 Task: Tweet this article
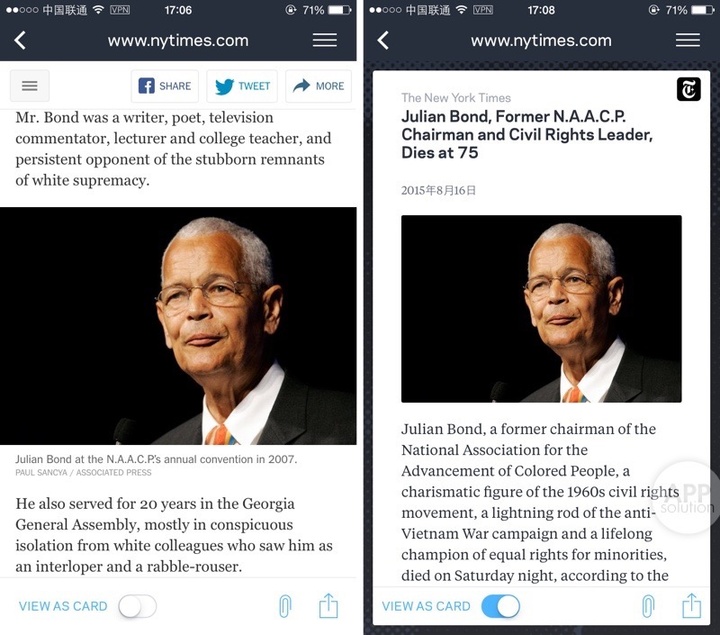(242, 86)
